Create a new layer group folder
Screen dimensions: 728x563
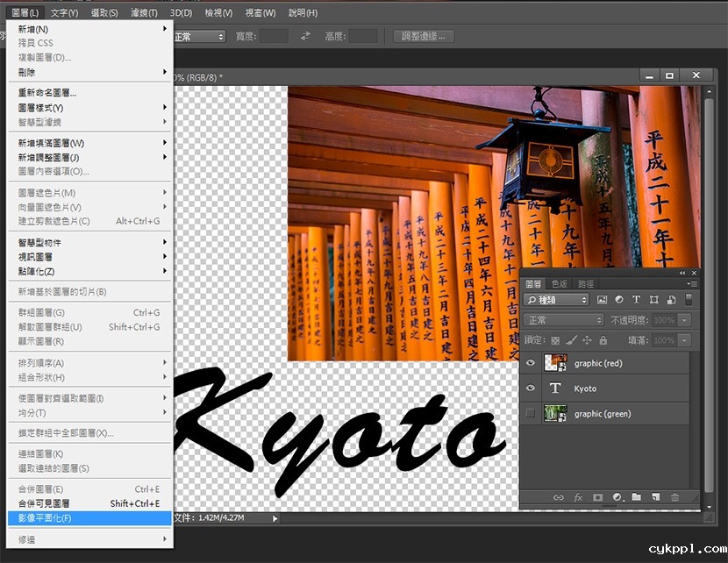tap(636, 497)
